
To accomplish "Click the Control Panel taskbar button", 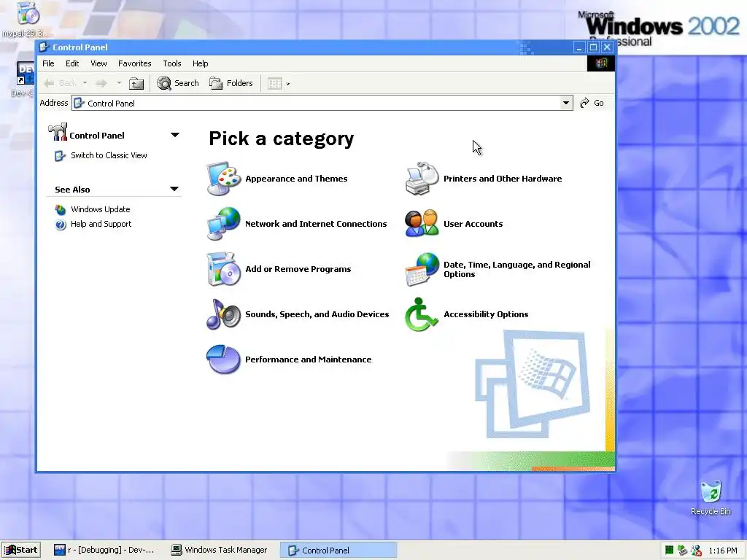I will pyautogui.click(x=338, y=551).
